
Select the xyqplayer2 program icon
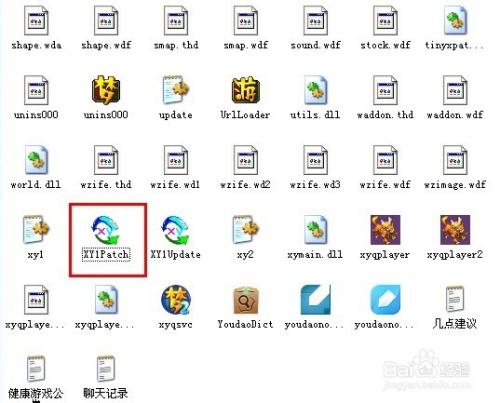point(455,230)
